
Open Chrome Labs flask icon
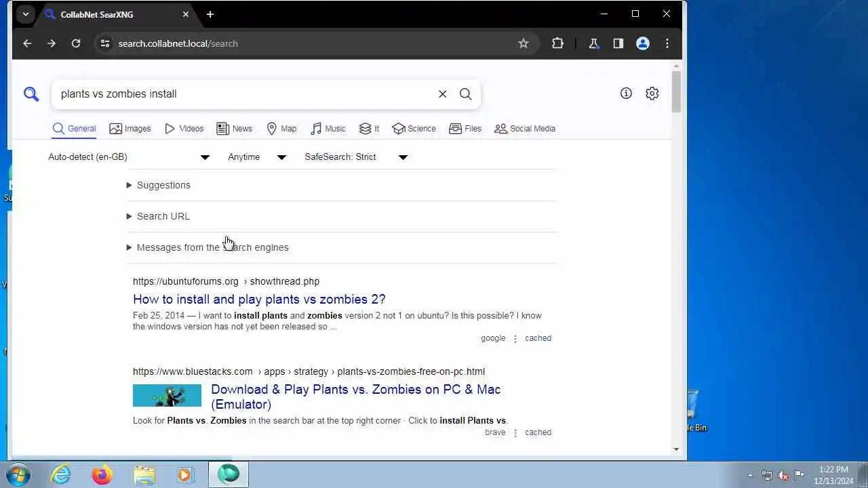(x=594, y=43)
